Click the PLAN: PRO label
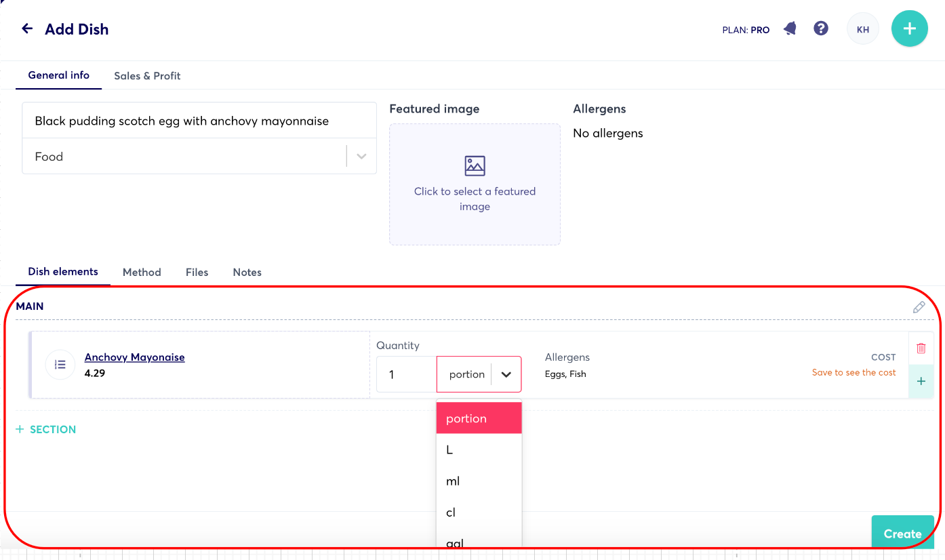This screenshot has width=945, height=560. 746,30
